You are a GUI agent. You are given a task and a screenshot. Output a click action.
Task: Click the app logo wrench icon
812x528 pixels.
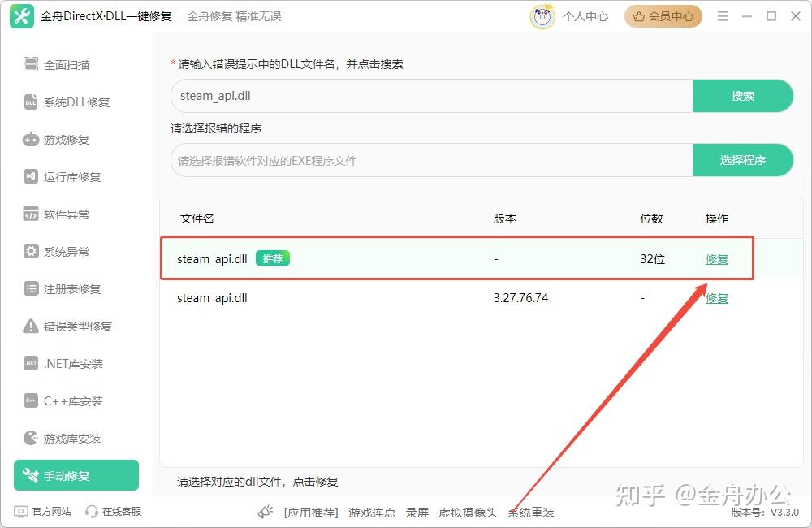22,16
